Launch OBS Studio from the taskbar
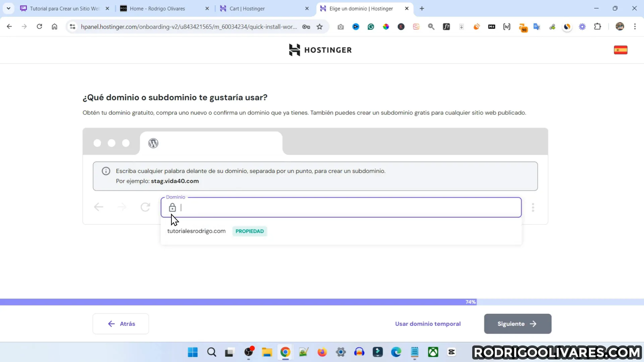644x362 pixels. point(248,352)
